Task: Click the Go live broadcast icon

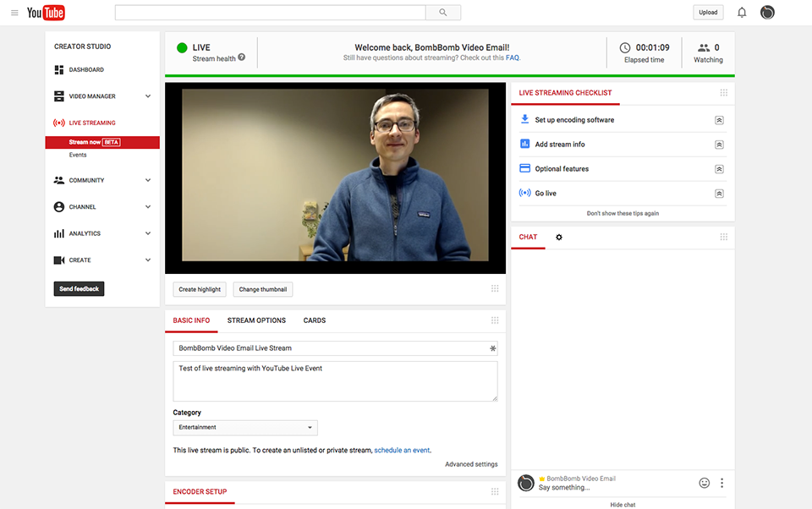Action: (524, 193)
